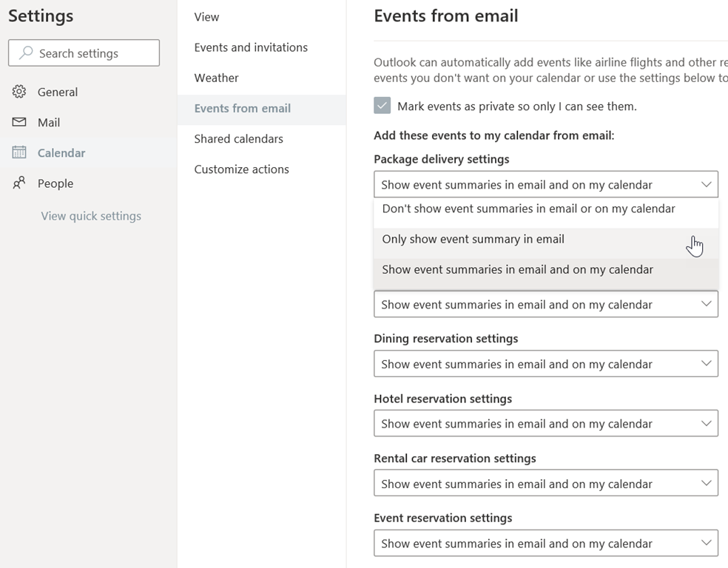Toggle Mark events as private checkbox

click(x=382, y=106)
